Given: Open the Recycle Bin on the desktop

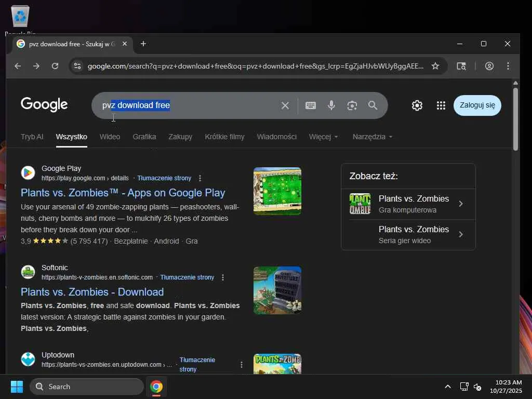Looking at the screenshot, I should [x=20, y=20].
